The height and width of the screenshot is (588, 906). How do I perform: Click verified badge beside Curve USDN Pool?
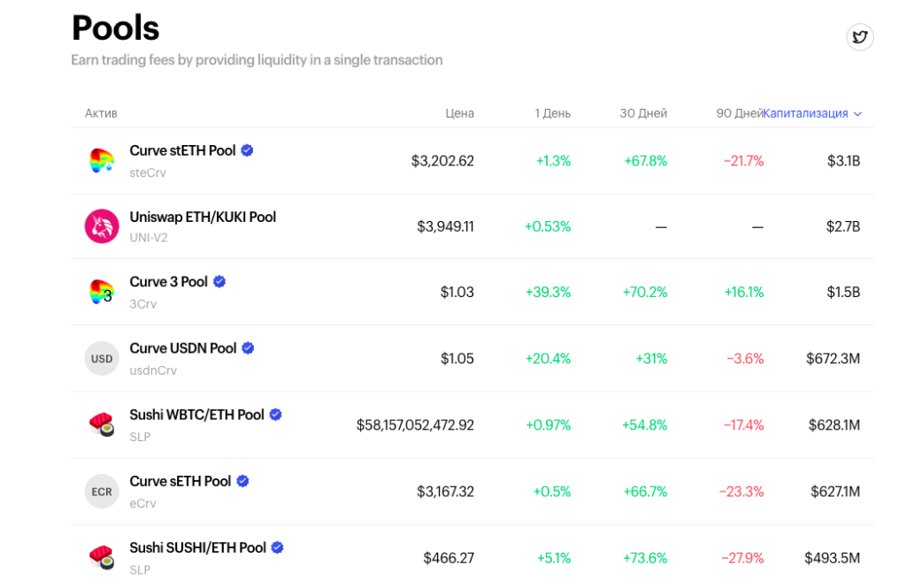point(248,348)
